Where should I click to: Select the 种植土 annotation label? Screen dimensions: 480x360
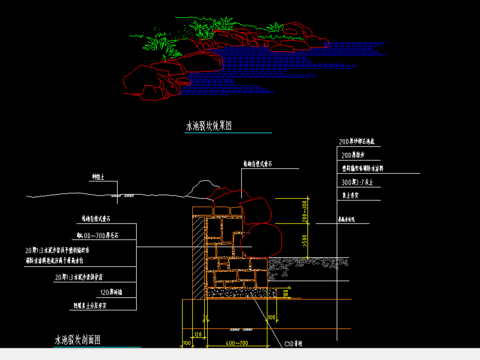[x=98, y=177]
